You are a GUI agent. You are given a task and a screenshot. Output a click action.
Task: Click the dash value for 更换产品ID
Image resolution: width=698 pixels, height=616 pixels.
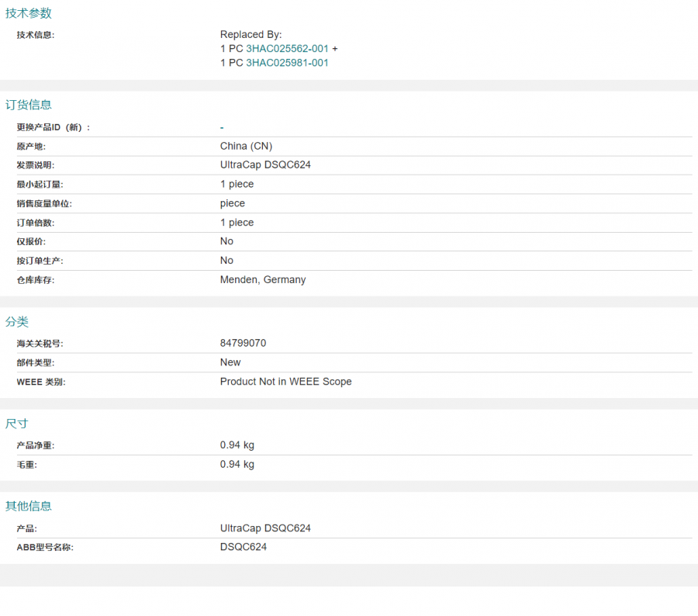click(222, 128)
